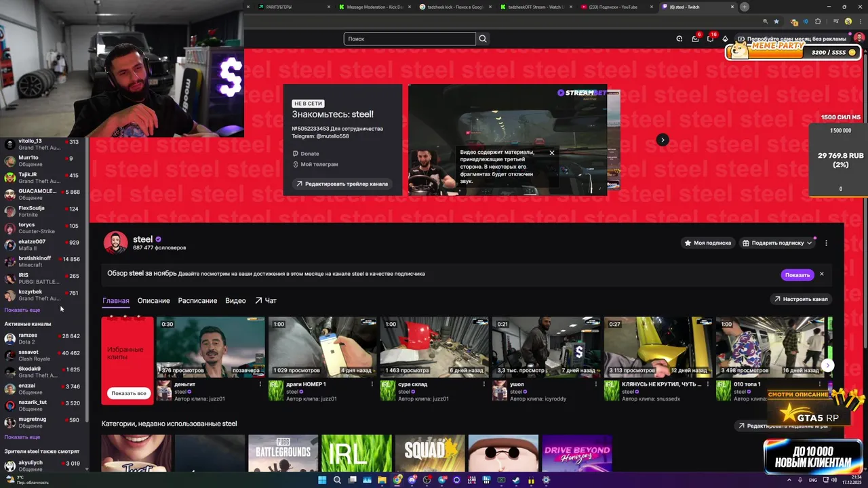Play the деньгит clip thumbnail
This screenshot has height=488, width=868.
211,347
